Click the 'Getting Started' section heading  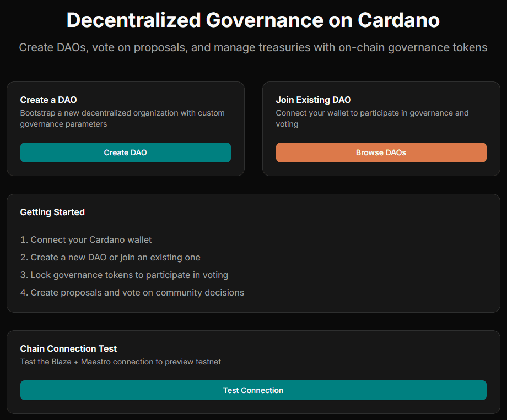pyautogui.click(x=52, y=212)
